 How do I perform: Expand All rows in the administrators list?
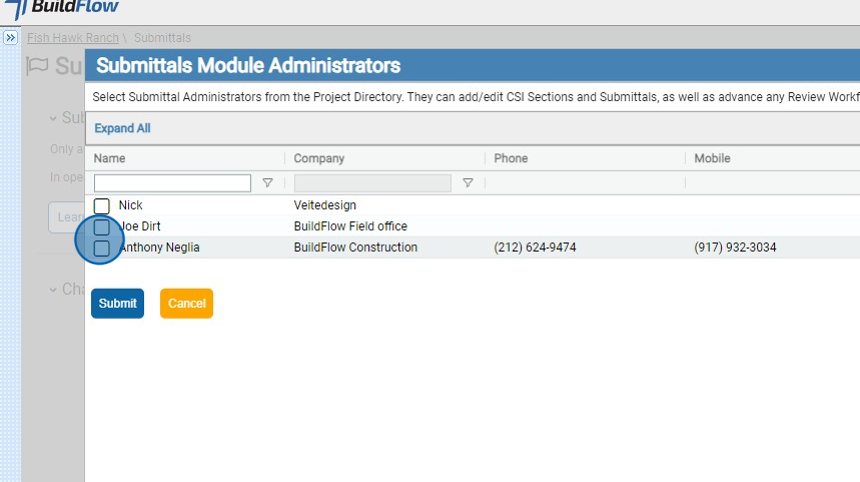point(122,128)
